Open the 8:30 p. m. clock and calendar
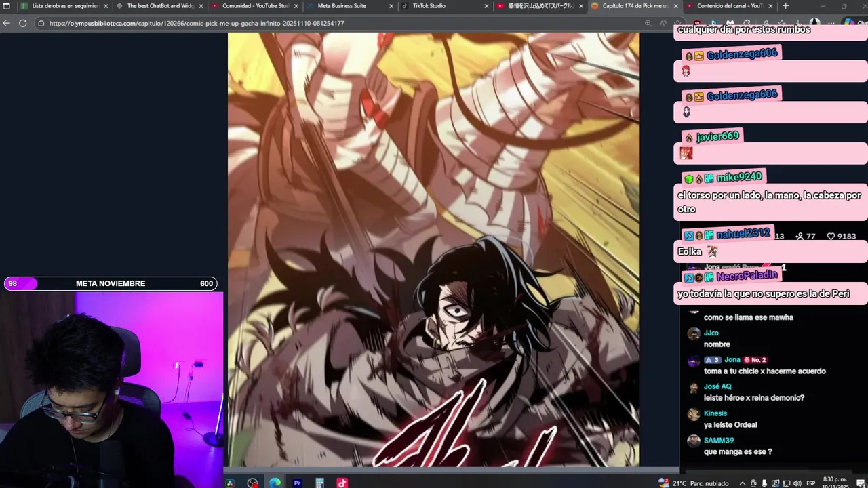Viewport: 868px width, 488px height. tap(835, 483)
